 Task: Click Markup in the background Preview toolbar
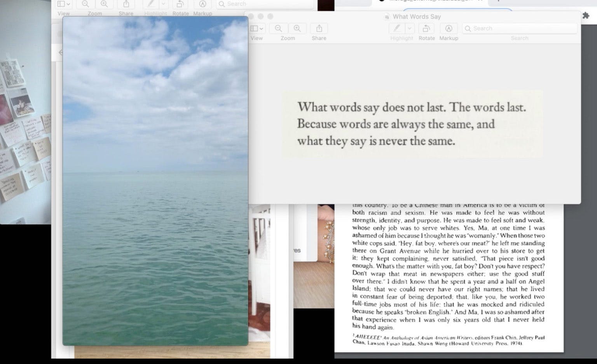pos(202,4)
